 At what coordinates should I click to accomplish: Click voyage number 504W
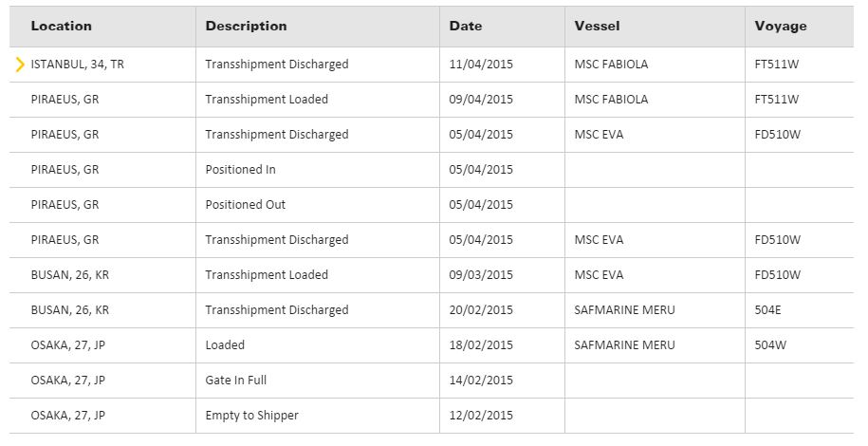(x=771, y=345)
